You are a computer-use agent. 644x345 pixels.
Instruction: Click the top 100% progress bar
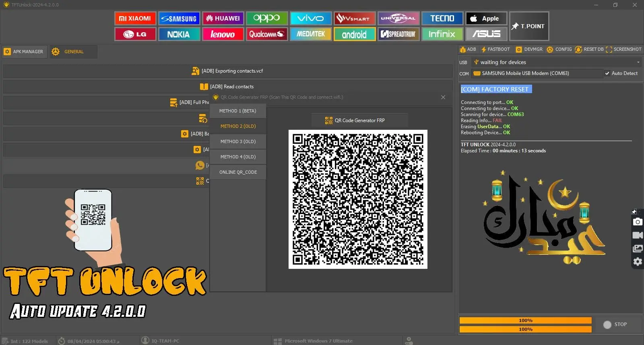pos(525,320)
